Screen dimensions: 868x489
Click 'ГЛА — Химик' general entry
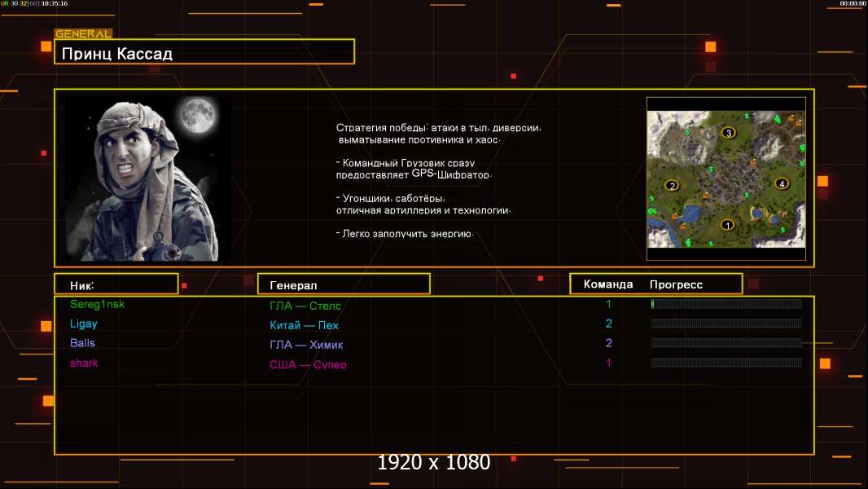tap(306, 345)
